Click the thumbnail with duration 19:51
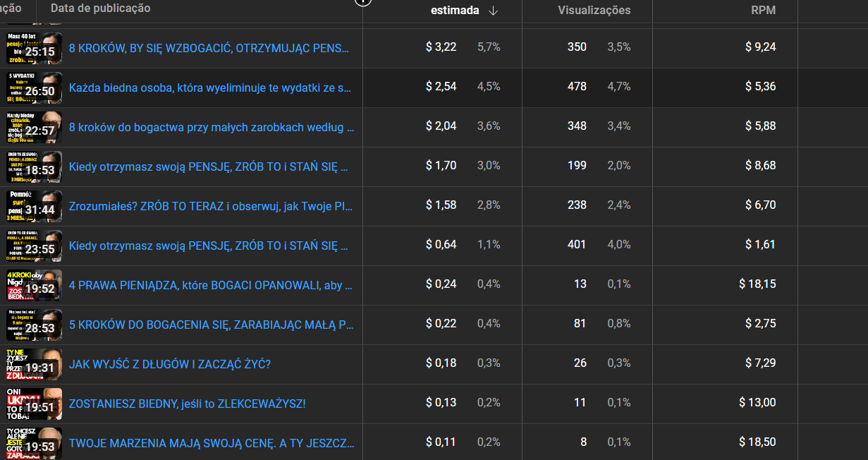This screenshot has width=868, height=460. 35,404
